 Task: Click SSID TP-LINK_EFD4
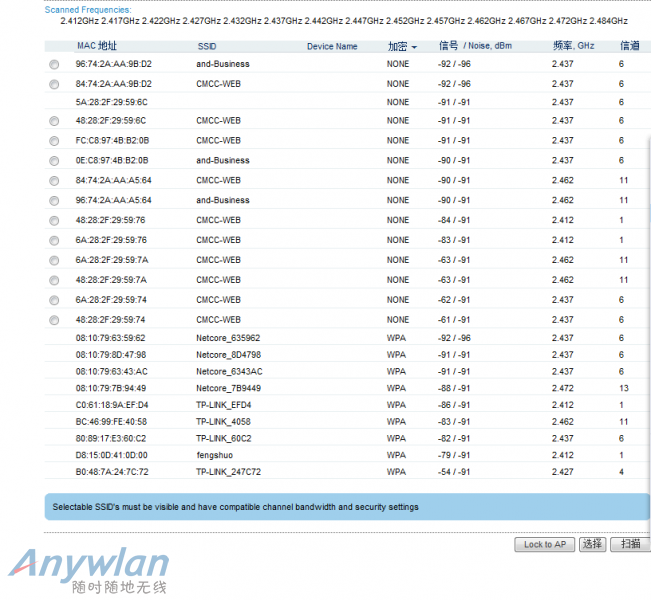[x=224, y=405]
